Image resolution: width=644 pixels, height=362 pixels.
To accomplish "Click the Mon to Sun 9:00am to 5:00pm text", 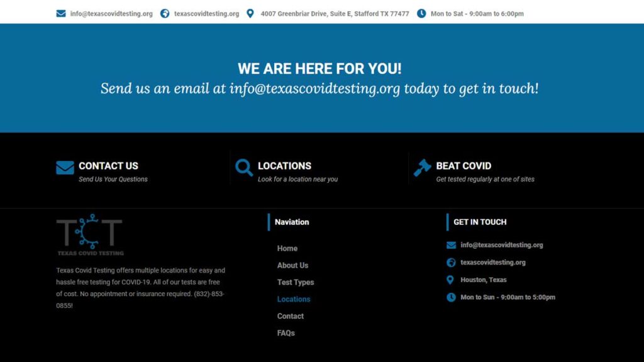I will 508,297.
